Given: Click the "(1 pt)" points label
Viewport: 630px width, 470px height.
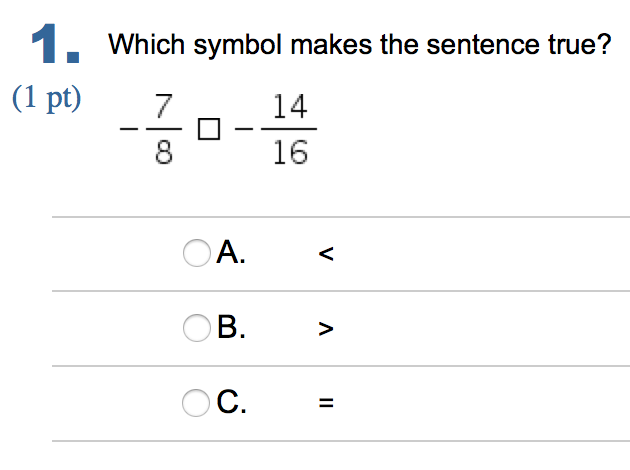Looking at the screenshot, I should pyautogui.click(x=48, y=98).
